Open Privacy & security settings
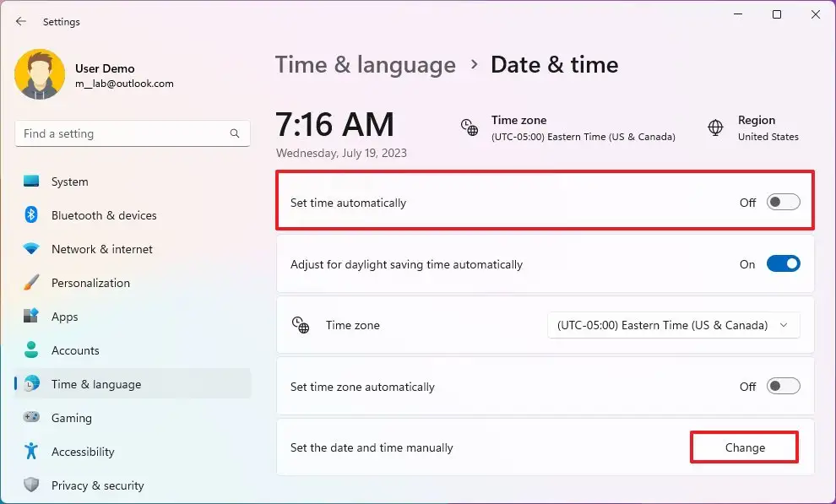This screenshot has height=504, width=836. (x=96, y=485)
